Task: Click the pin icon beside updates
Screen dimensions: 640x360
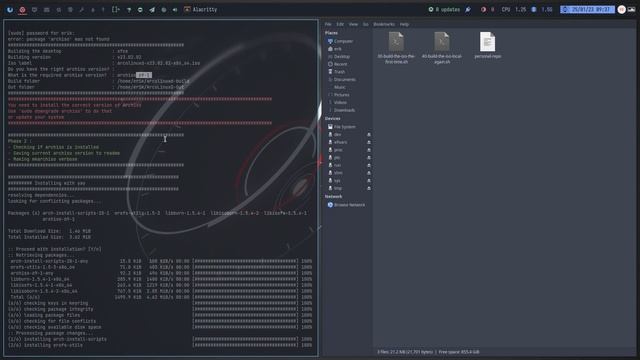Action: pyautogui.click(x=468, y=9)
